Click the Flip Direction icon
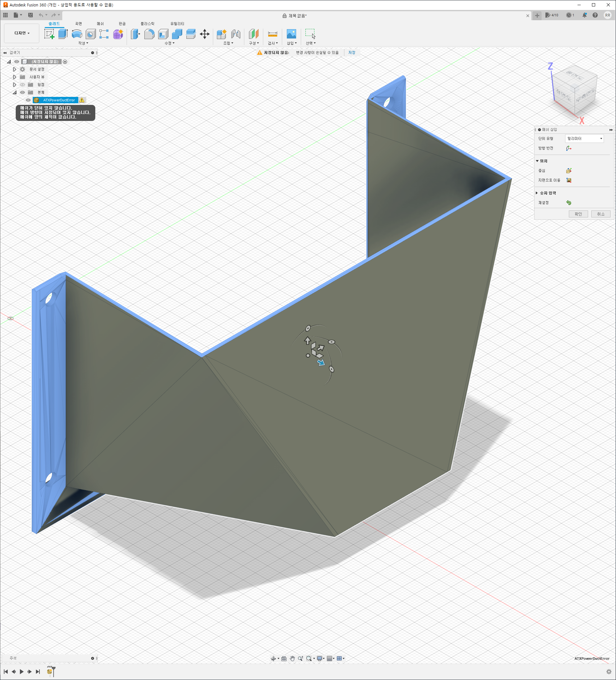This screenshot has height=680, width=616. click(569, 148)
